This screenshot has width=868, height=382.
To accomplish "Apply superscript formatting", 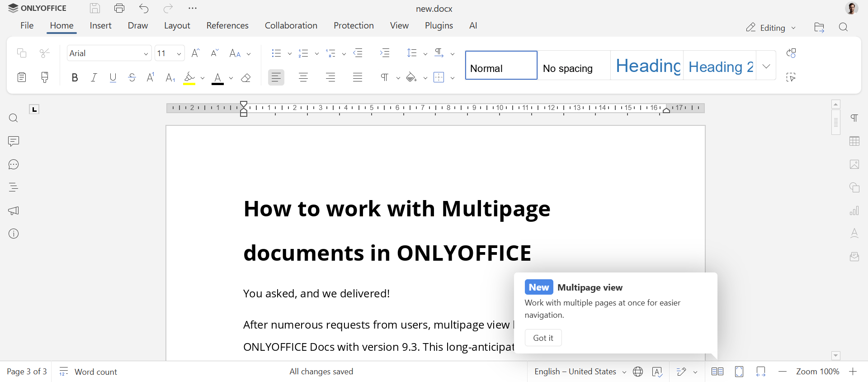I will pos(151,77).
